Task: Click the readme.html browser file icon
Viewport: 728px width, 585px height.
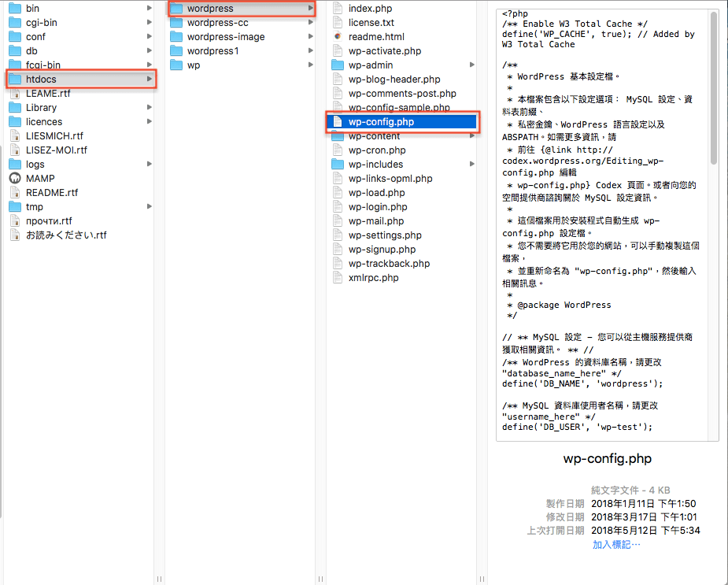Action: point(338,37)
